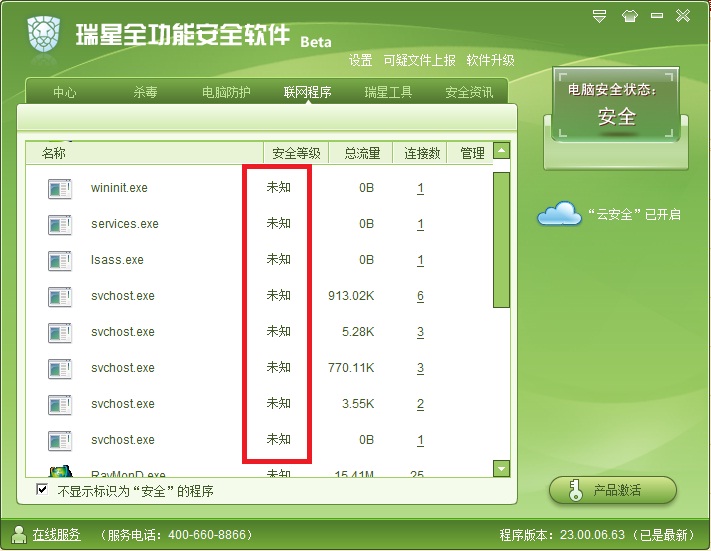Open connection count 3 for svchost.exe 770.11K
The height and width of the screenshot is (551, 711).
(420, 368)
